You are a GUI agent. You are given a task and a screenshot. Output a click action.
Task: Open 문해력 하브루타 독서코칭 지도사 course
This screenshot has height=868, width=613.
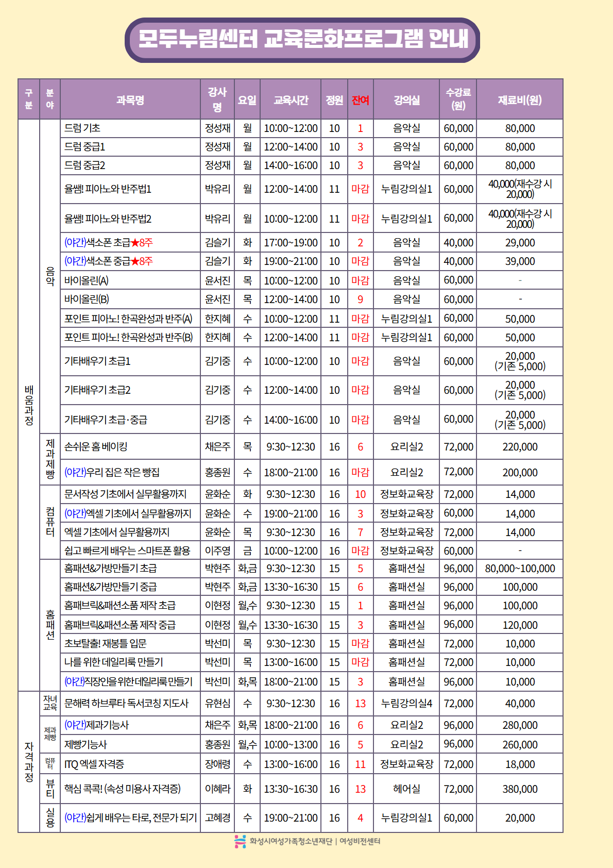(126, 704)
